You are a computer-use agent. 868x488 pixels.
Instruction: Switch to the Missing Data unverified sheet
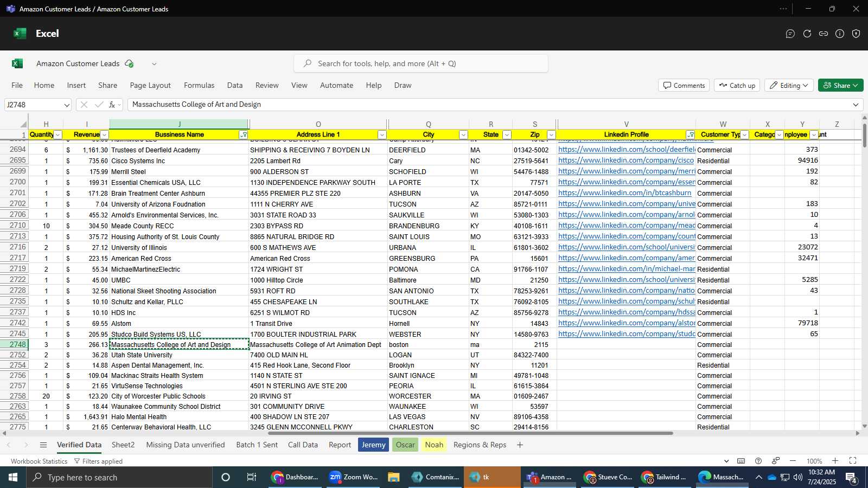186,445
